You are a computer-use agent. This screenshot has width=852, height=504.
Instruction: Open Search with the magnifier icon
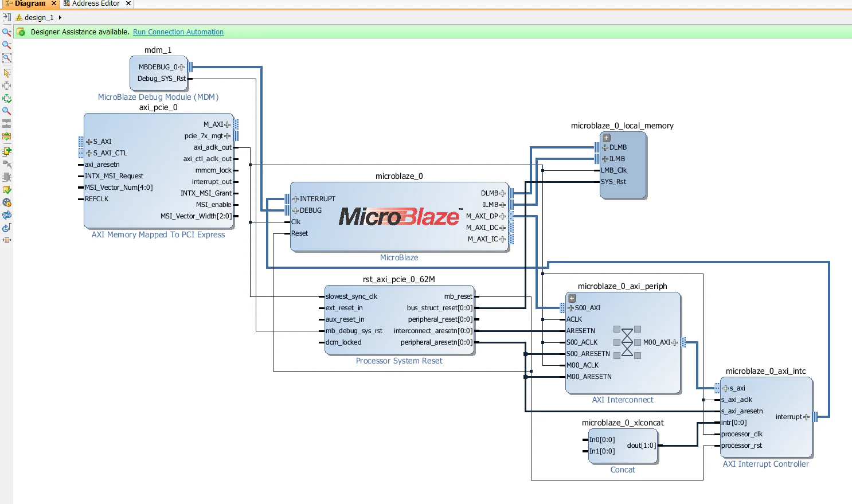point(6,111)
